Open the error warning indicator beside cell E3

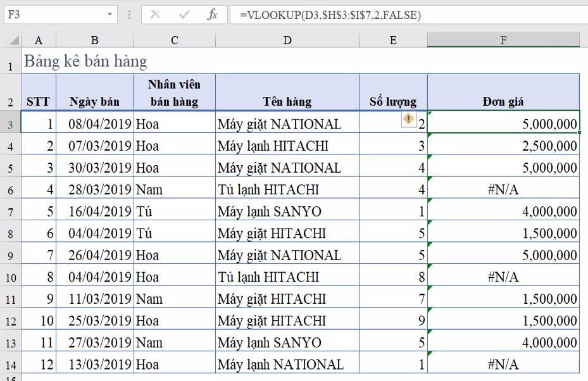410,119
